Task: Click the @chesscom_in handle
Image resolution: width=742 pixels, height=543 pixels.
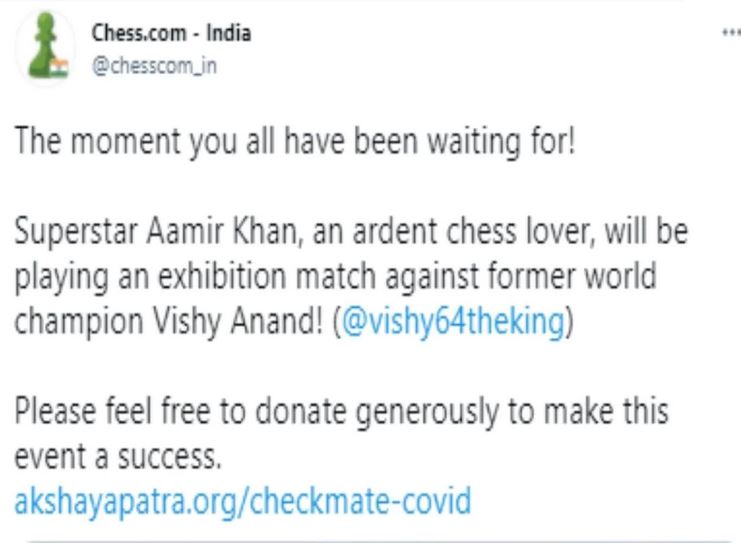Action: click(154, 66)
